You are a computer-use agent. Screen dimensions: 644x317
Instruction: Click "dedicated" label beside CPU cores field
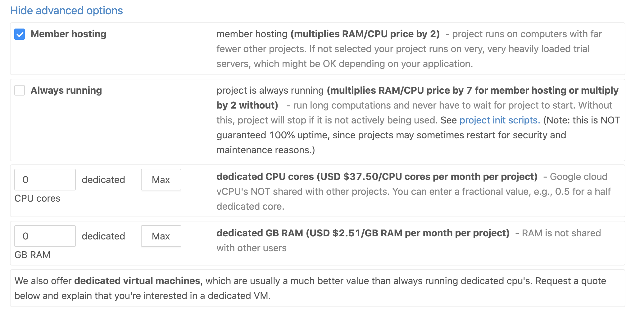pyautogui.click(x=103, y=180)
